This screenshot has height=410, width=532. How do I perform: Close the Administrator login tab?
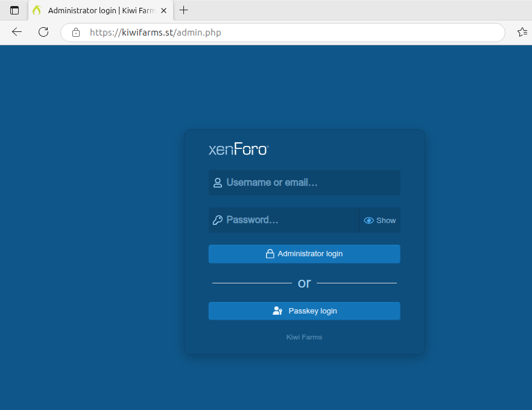point(163,10)
